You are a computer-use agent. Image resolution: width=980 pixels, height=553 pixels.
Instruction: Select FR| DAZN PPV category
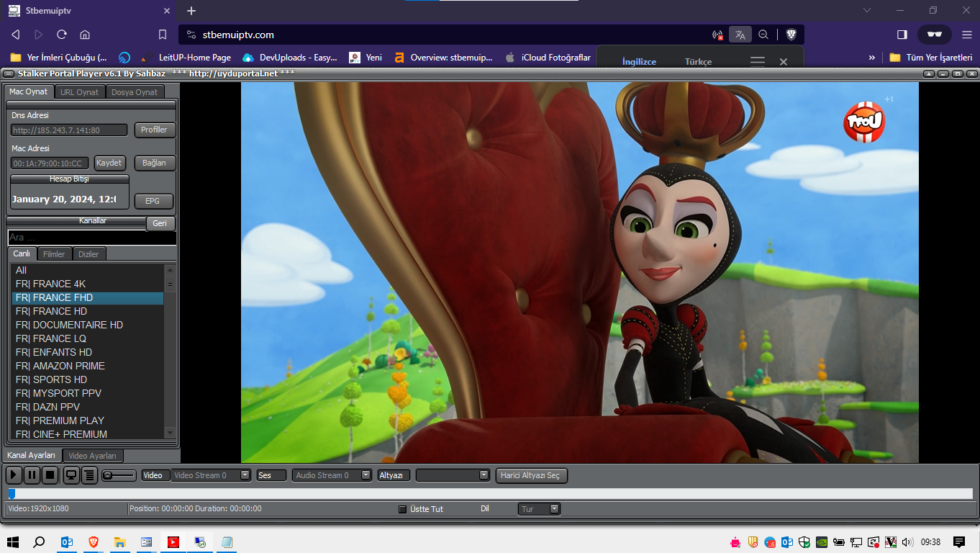88,407
